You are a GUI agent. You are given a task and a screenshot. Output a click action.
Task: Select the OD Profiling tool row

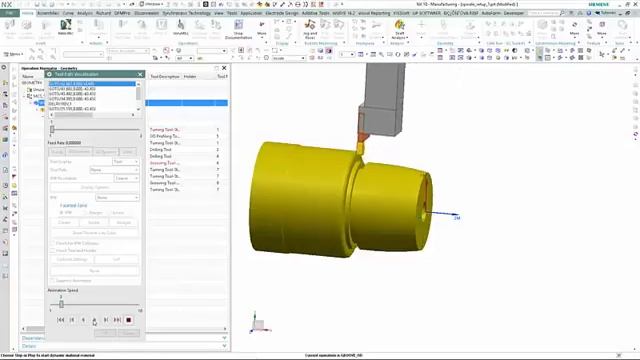(187, 136)
